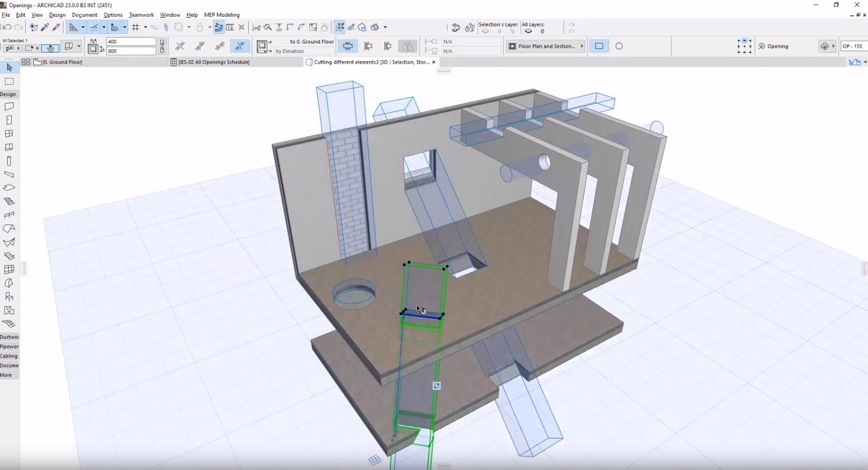Expand the Pipework toolbox group
Image resolution: width=868 pixels, height=470 pixels.
tap(9, 346)
